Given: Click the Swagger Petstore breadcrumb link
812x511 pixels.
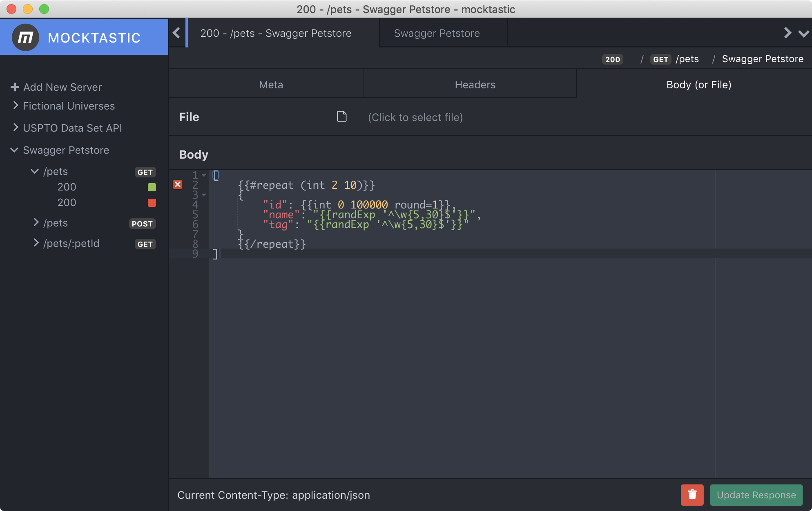Looking at the screenshot, I should point(763,59).
